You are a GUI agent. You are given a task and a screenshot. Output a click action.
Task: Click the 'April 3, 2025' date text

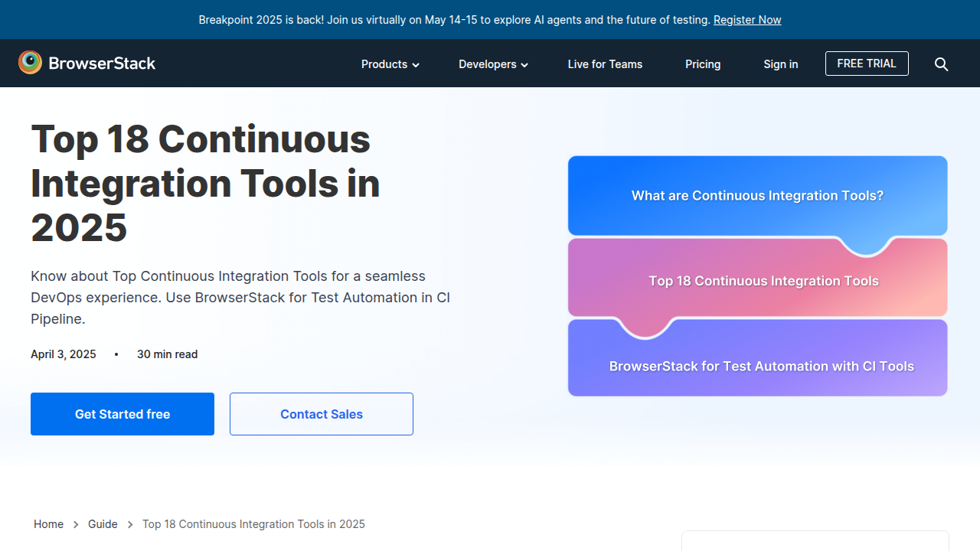coord(64,354)
